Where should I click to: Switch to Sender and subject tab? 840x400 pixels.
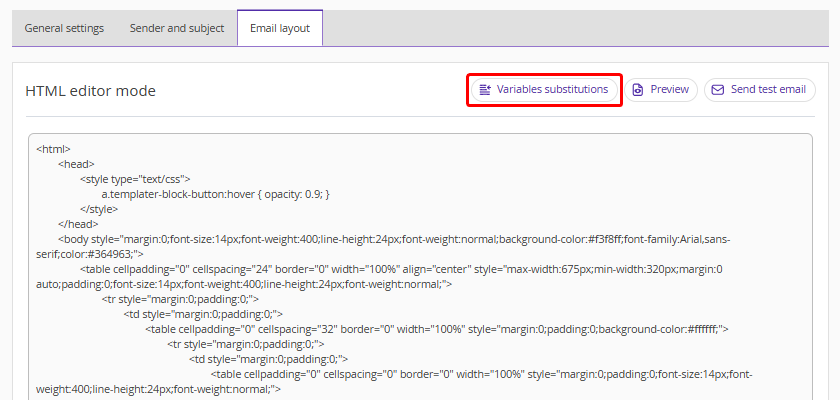[177, 28]
